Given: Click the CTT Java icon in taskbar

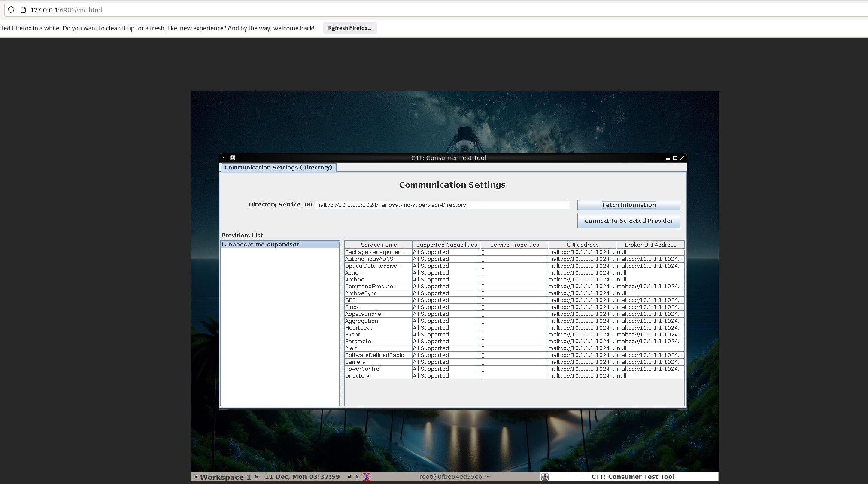Looking at the screenshot, I should tap(545, 477).
